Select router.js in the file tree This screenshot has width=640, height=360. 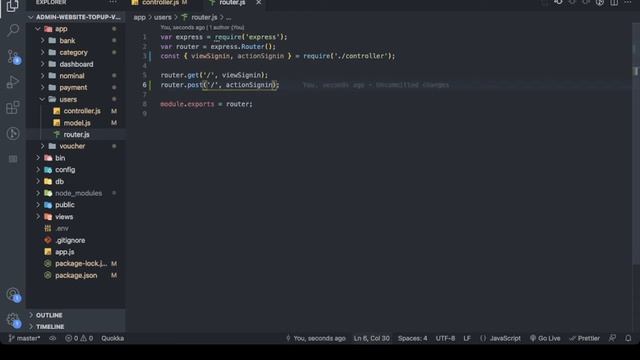click(76, 135)
